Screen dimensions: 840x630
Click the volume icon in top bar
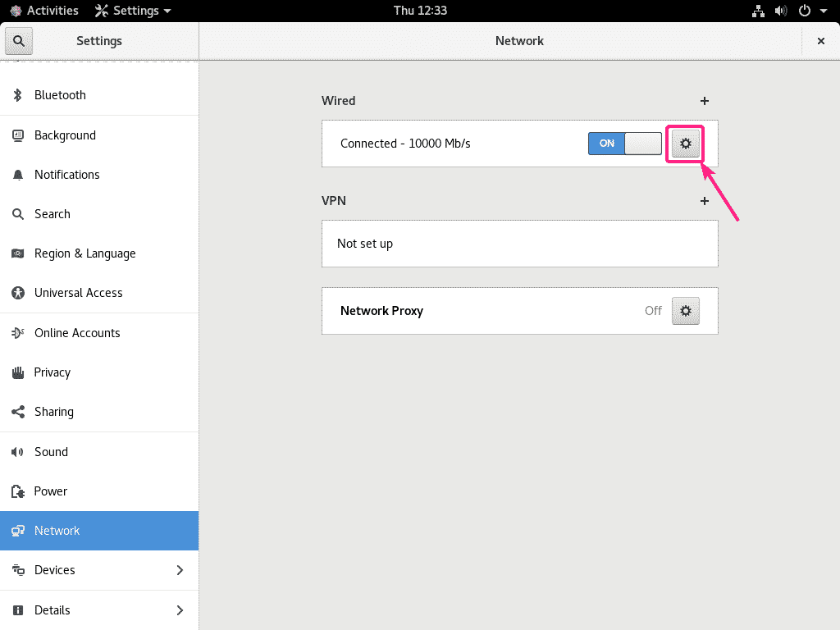tap(780, 11)
